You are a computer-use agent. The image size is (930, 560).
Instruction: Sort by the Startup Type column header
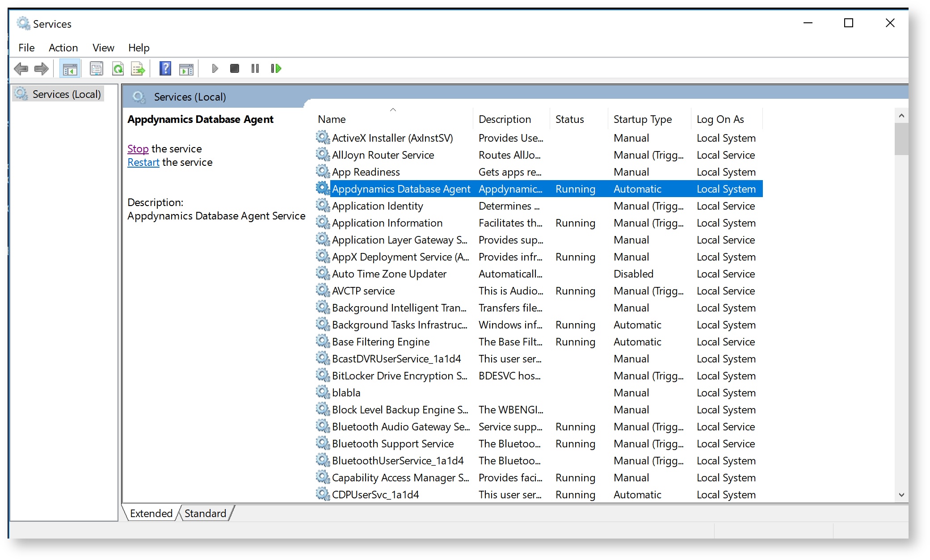[649, 119]
